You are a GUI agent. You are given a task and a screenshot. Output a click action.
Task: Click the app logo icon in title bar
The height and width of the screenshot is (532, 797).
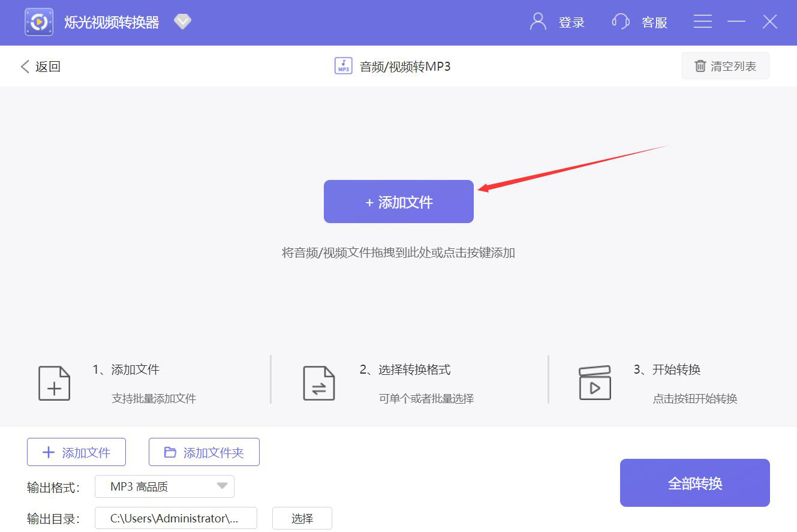tap(39, 22)
